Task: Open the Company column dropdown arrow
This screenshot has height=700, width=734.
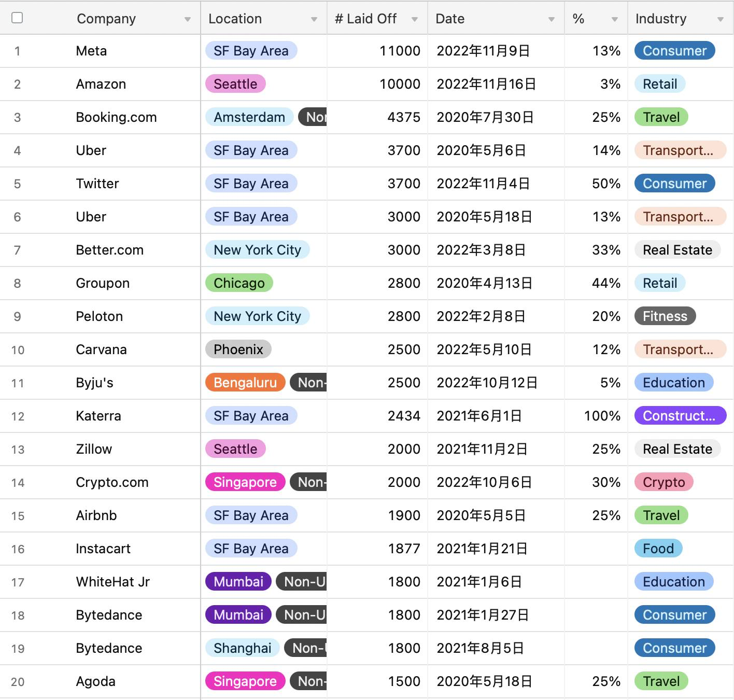Action: pyautogui.click(x=187, y=19)
